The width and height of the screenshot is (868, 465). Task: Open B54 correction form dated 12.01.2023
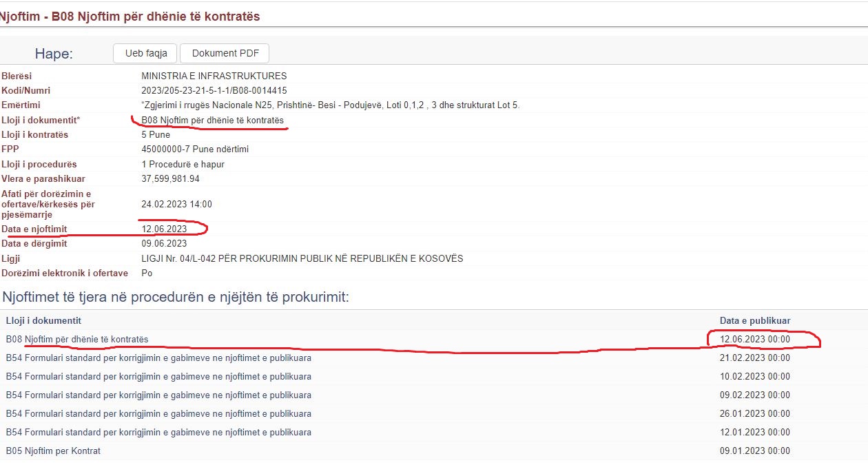158,433
